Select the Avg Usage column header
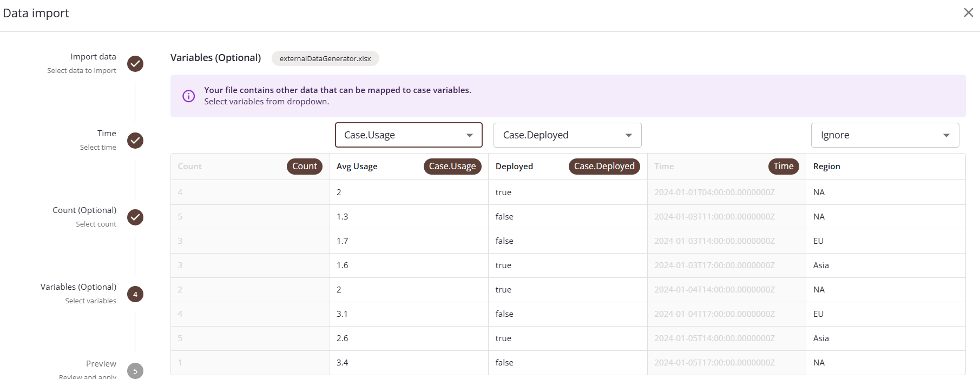This screenshot has height=379, width=980. point(357,167)
